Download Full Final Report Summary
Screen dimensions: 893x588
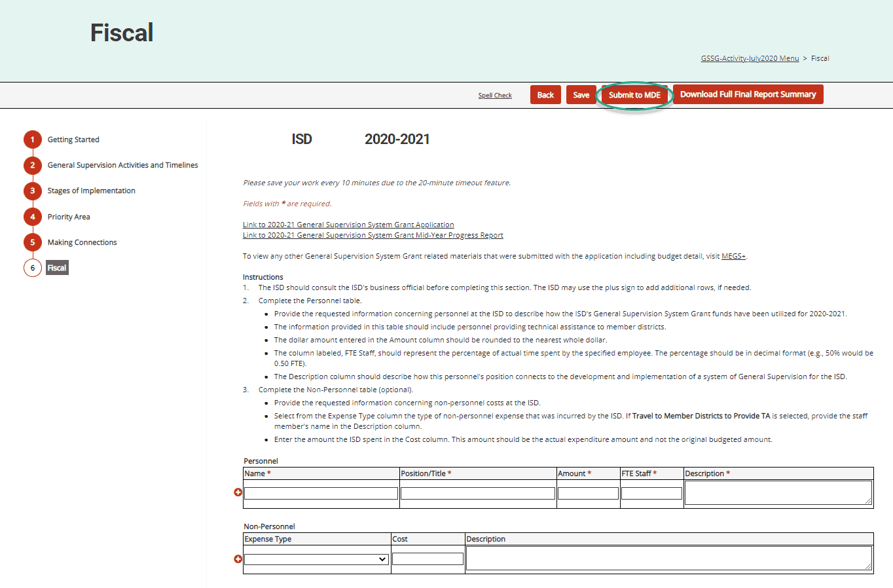pyautogui.click(x=748, y=94)
